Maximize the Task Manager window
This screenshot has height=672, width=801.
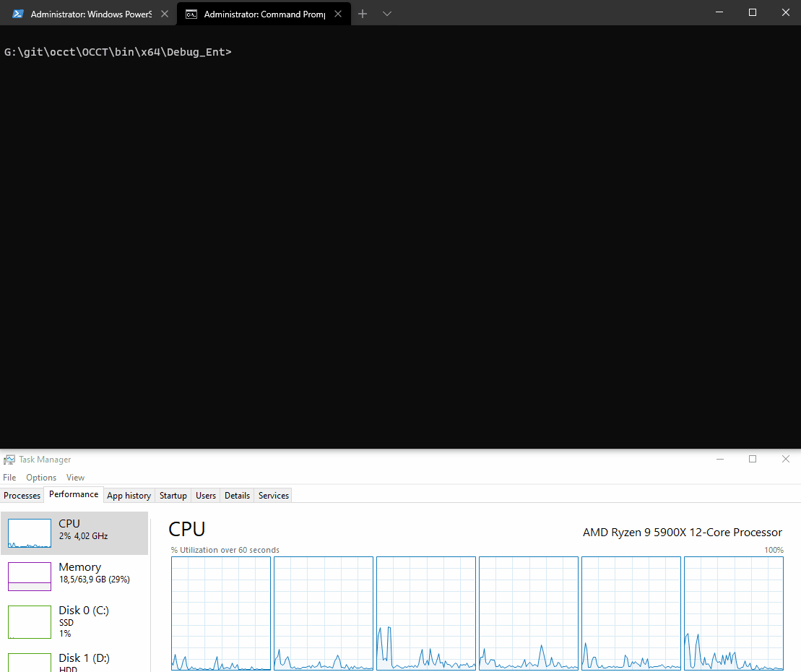(753, 460)
